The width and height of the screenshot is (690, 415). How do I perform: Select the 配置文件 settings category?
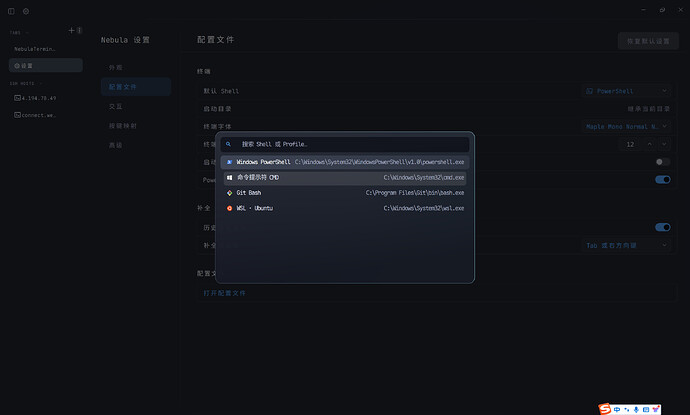tap(136, 87)
